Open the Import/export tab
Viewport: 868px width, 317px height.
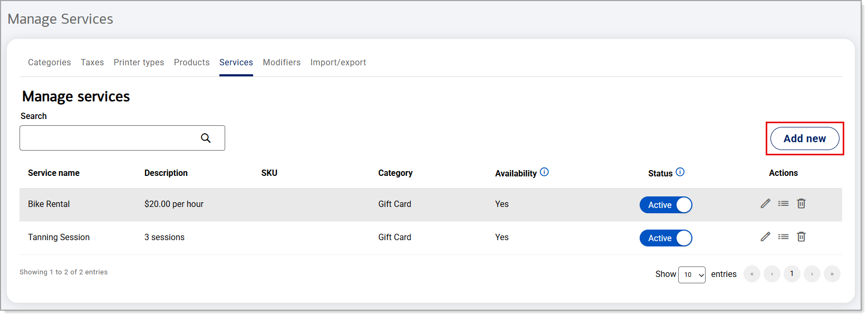pos(338,62)
